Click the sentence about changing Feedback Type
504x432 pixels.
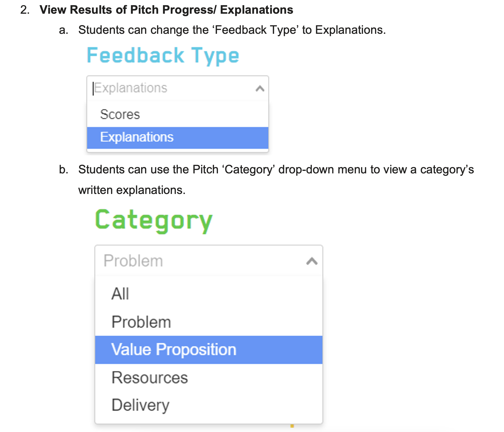[x=232, y=30]
